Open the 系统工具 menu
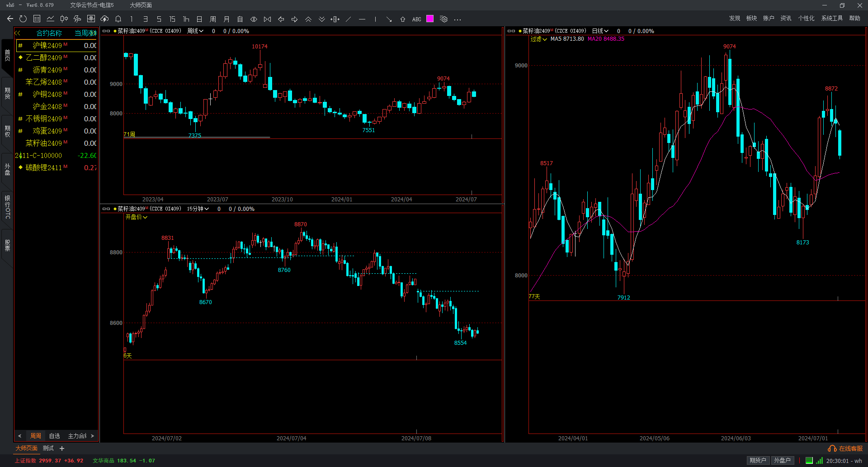Screen dimensions: 868x467 click(x=832, y=19)
